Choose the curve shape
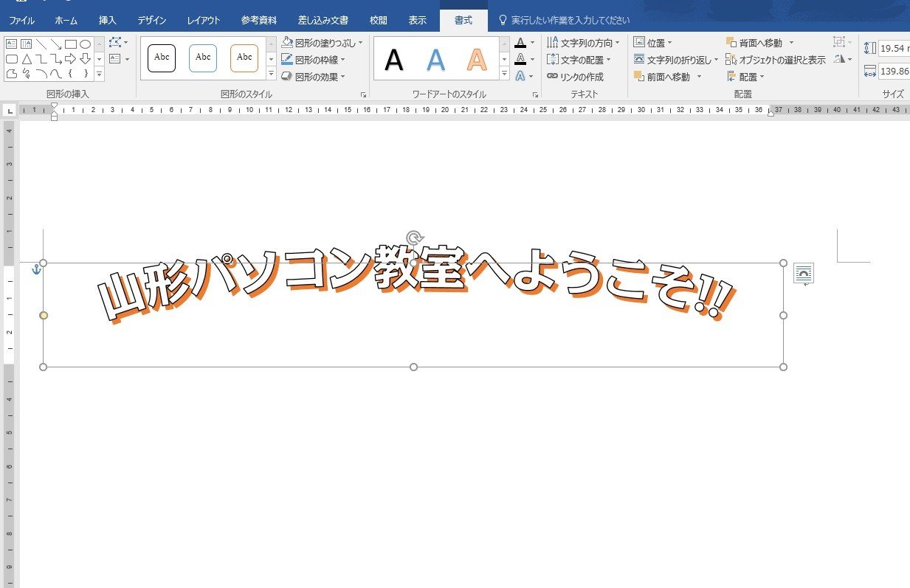 tap(56, 74)
